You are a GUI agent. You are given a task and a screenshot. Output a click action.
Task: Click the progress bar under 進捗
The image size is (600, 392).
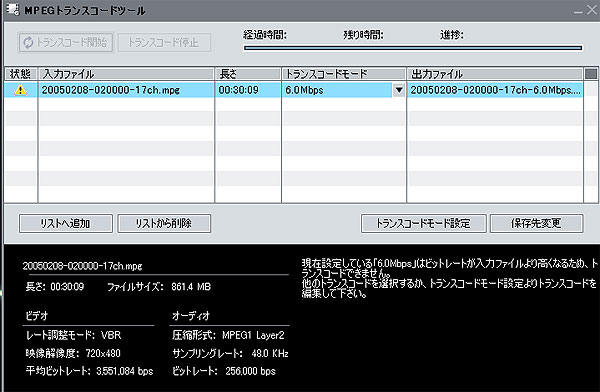pyautogui.click(x=413, y=48)
